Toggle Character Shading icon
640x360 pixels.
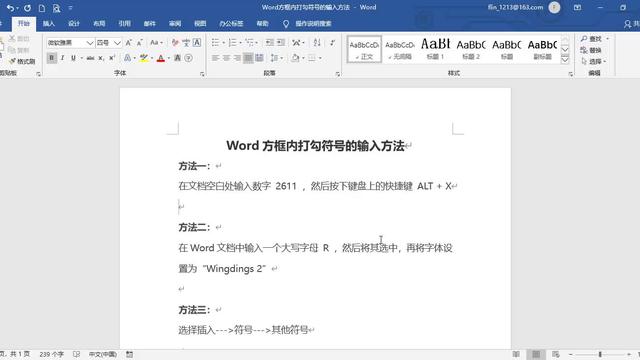(x=178, y=58)
